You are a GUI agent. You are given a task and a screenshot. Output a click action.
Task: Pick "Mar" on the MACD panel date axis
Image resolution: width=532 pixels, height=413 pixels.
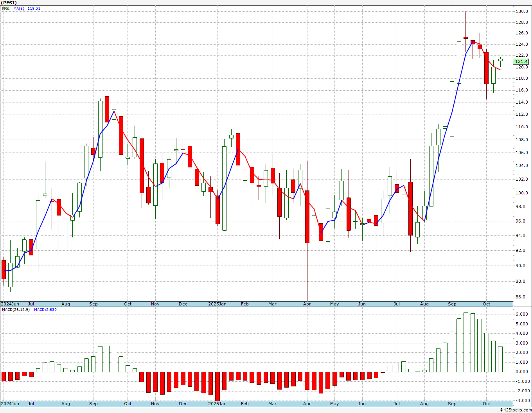click(x=273, y=404)
